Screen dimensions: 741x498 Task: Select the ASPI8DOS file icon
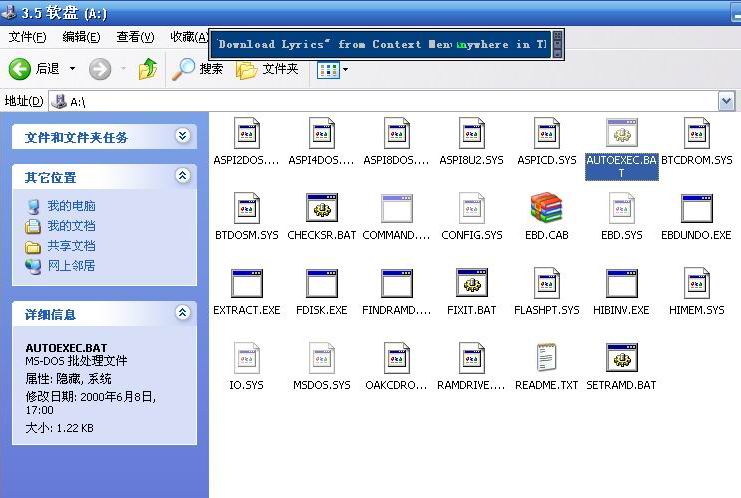click(x=396, y=133)
